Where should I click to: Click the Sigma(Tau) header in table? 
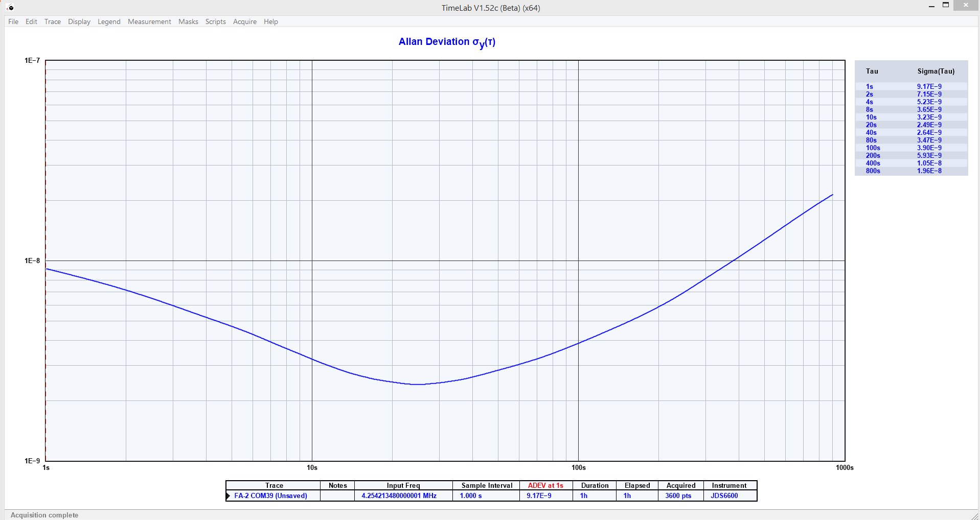[x=936, y=71]
